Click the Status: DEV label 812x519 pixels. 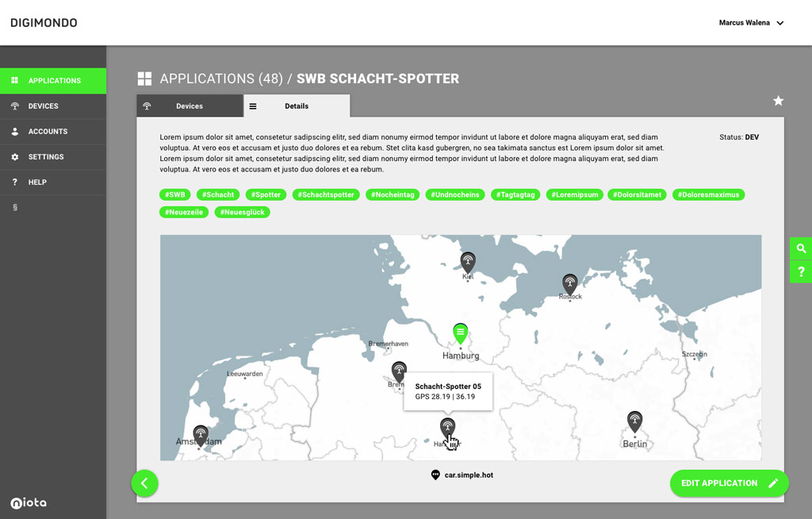coord(739,137)
